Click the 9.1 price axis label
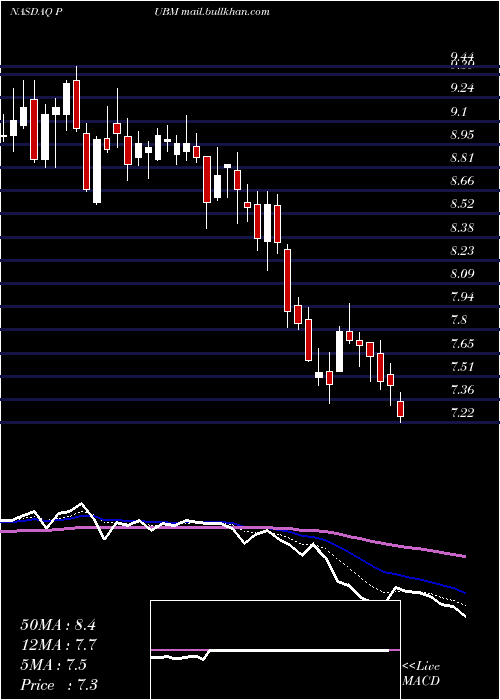Image resolution: width=500 pixels, height=700 pixels. pyautogui.click(x=458, y=111)
